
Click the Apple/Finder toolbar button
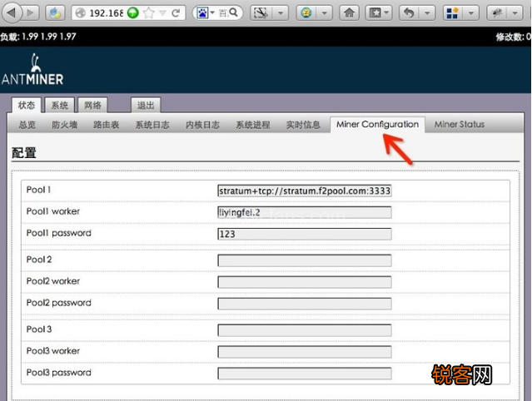(55, 12)
